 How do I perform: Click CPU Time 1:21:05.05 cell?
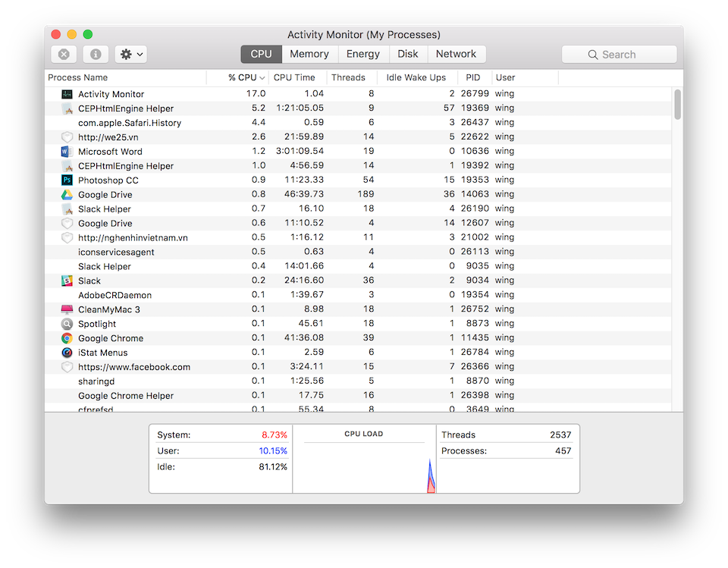tap(300, 108)
